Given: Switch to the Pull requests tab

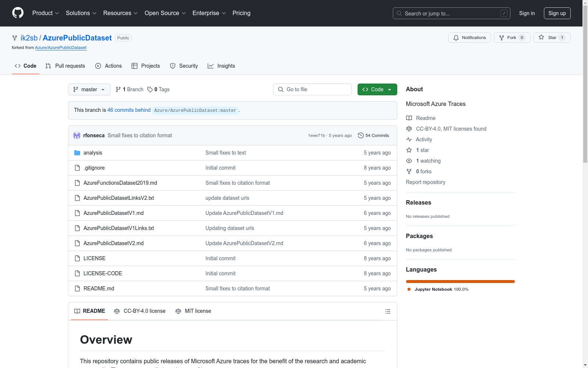Looking at the screenshot, I should 65,66.
